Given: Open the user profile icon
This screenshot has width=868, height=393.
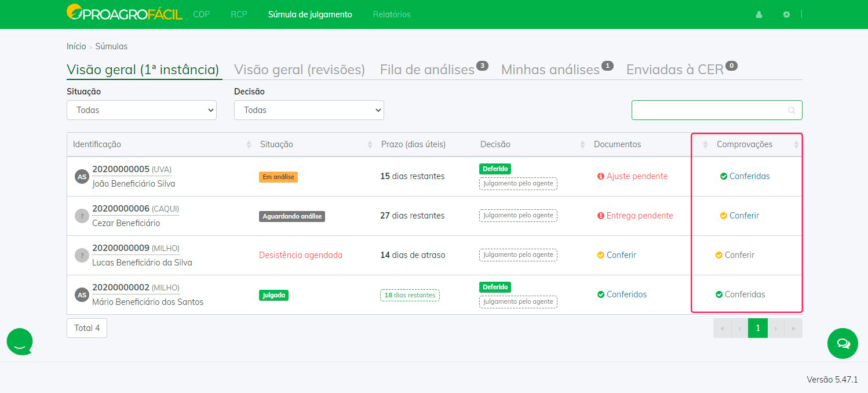Looking at the screenshot, I should 759,14.
